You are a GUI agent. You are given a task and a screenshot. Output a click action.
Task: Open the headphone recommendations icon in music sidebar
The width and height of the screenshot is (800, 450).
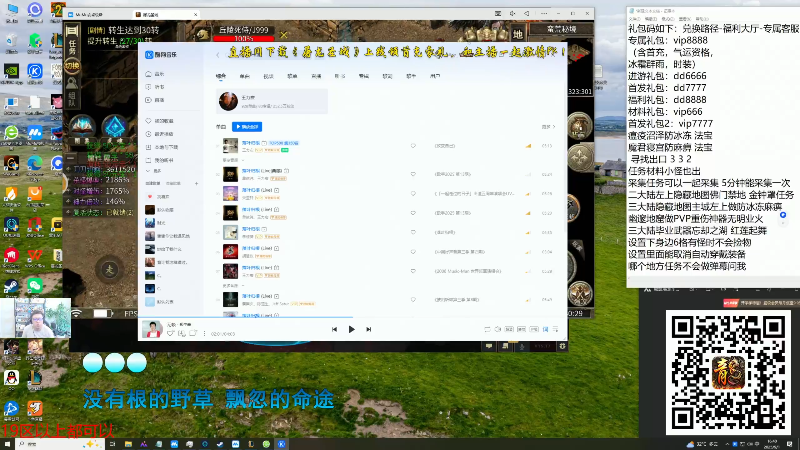(148, 74)
